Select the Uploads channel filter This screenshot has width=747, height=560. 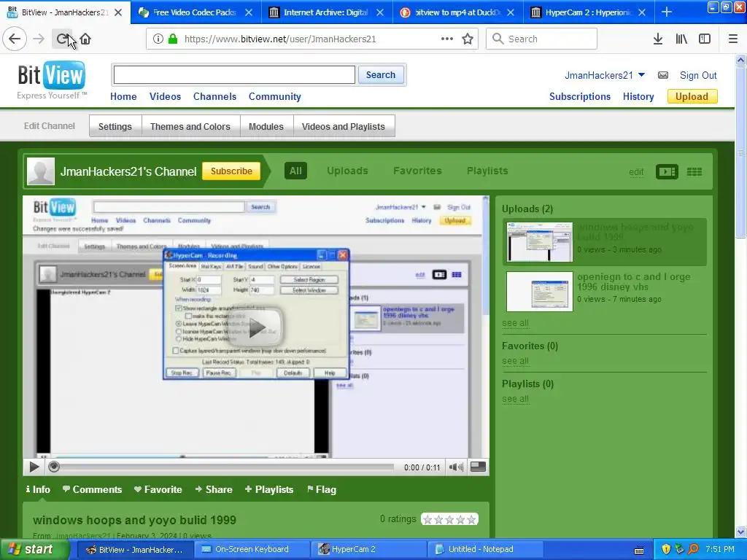347,171
